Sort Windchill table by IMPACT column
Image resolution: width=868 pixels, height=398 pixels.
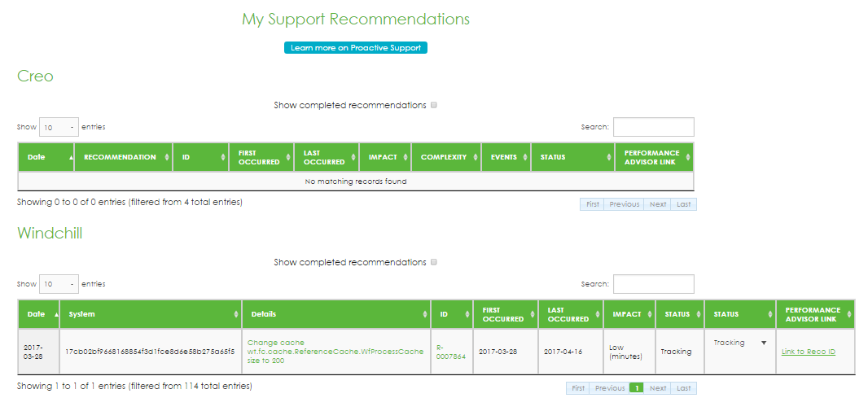point(629,314)
